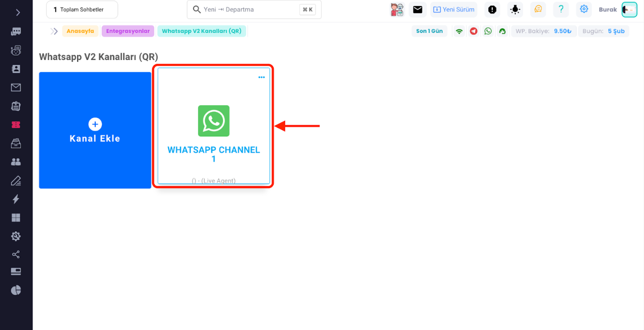Screen dimensions: 644x330
Task: Open the chatbot robot icon in sidebar
Action: click(x=16, y=50)
